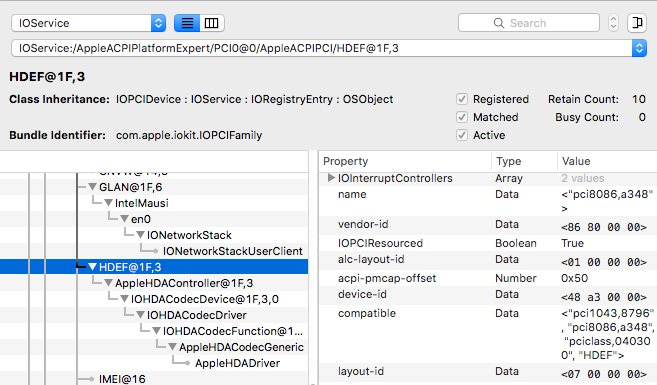
Task: Toggle the side panel button
Action: (637, 23)
